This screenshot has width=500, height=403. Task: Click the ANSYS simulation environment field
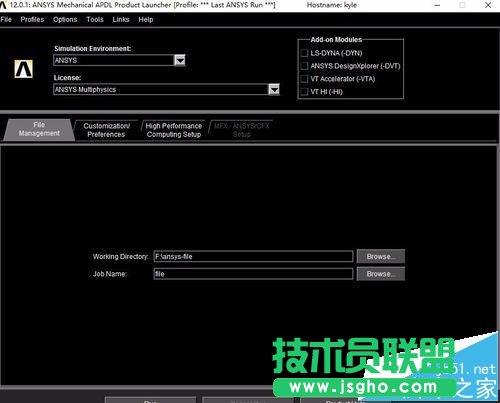[x=114, y=60]
